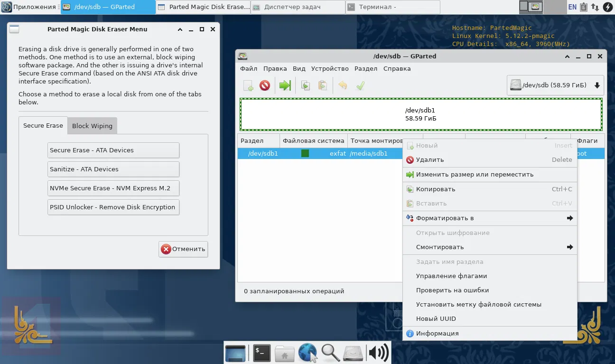Click the power lightning bolt tray icon
This screenshot has width=615, height=364.
pos(607,7)
